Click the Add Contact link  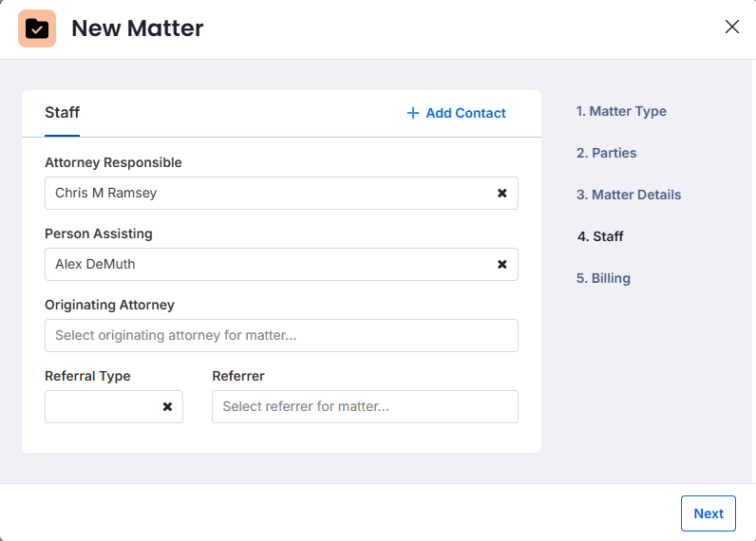456,113
